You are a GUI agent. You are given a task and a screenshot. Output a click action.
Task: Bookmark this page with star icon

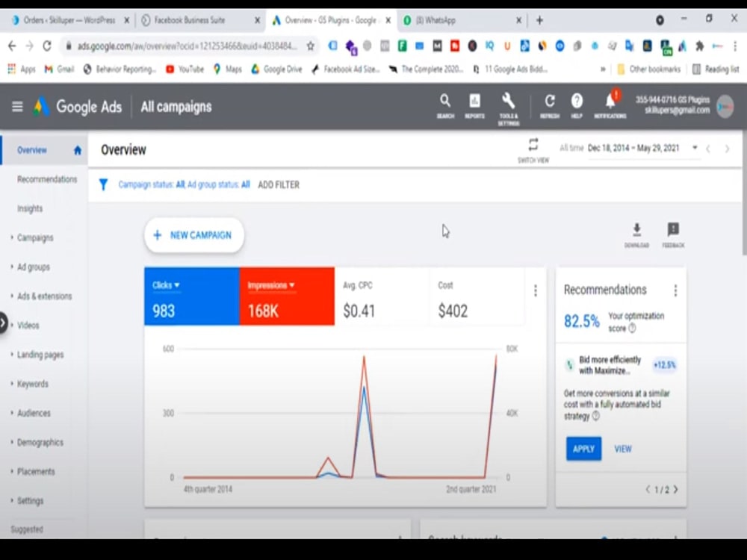coord(311,46)
